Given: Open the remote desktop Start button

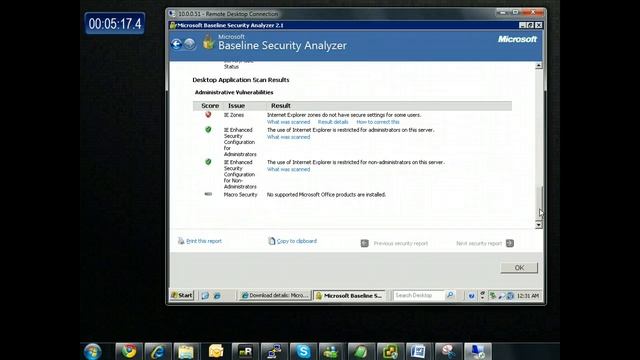Looking at the screenshot, I should pos(182,296).
